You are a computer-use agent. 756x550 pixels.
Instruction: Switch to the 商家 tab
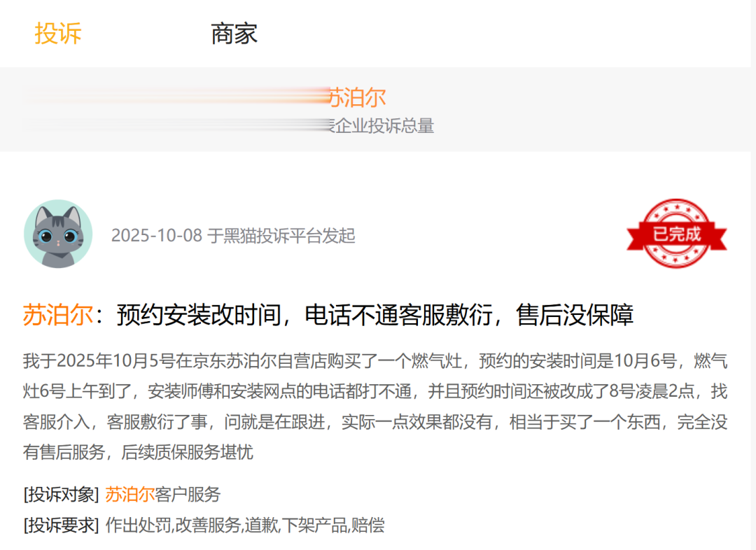click(x=234, y=34)
